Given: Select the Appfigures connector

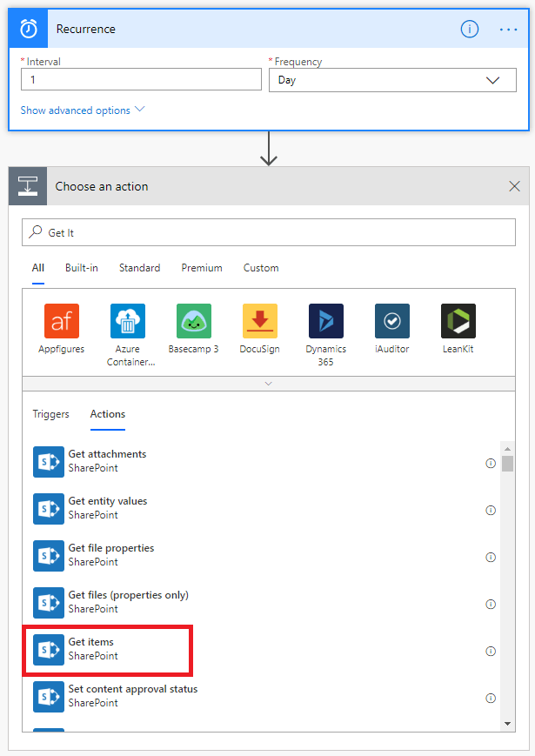Looking at the screenshot, I should [x=61, y=329].
